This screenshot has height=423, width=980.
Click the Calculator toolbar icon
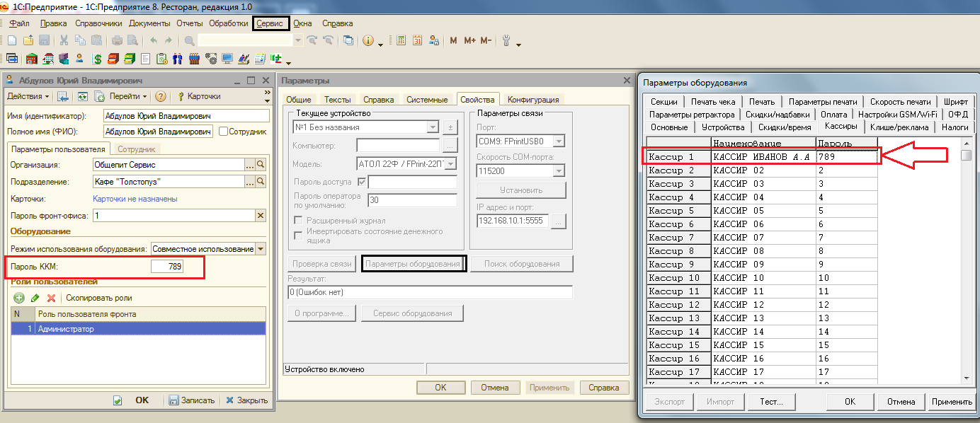[401, 41]
